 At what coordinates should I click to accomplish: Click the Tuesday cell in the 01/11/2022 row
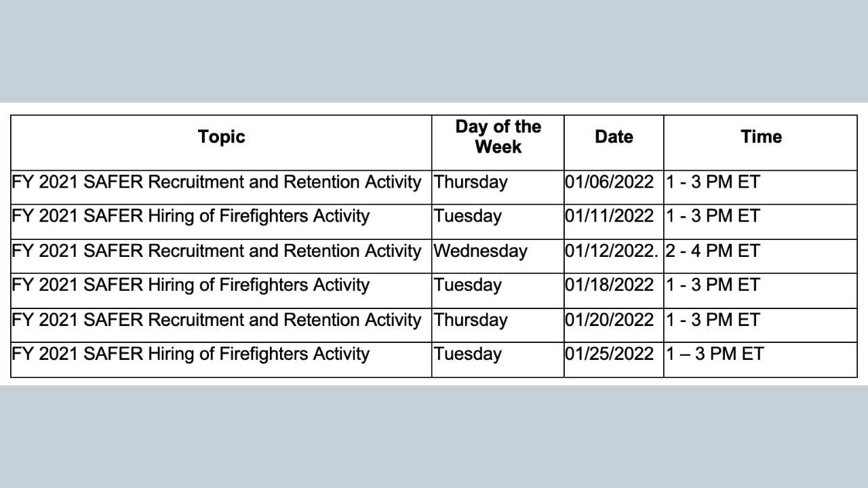[468, 216]
